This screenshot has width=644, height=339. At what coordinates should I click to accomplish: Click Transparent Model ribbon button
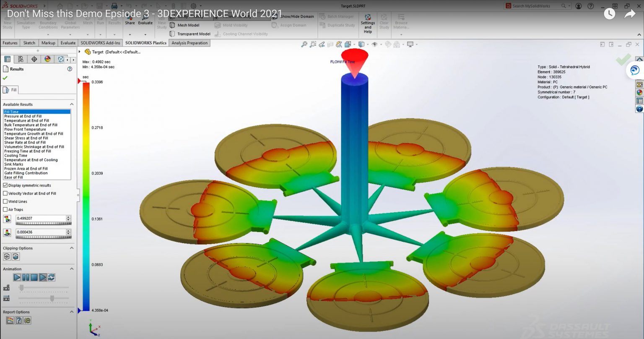[190, 34]
